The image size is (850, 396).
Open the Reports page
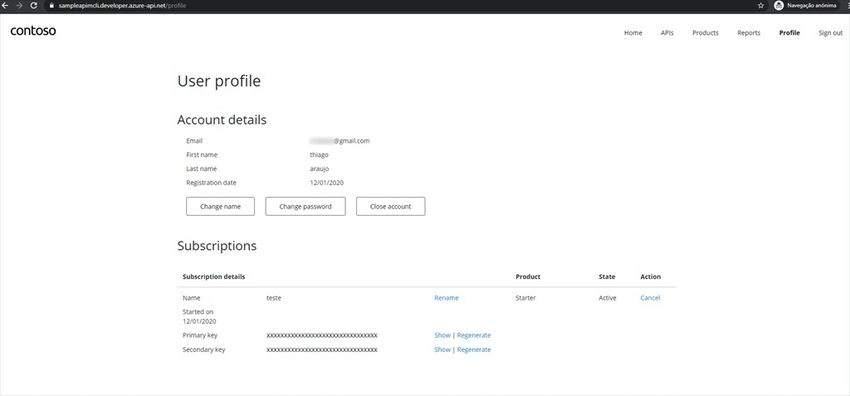point(749,33)
